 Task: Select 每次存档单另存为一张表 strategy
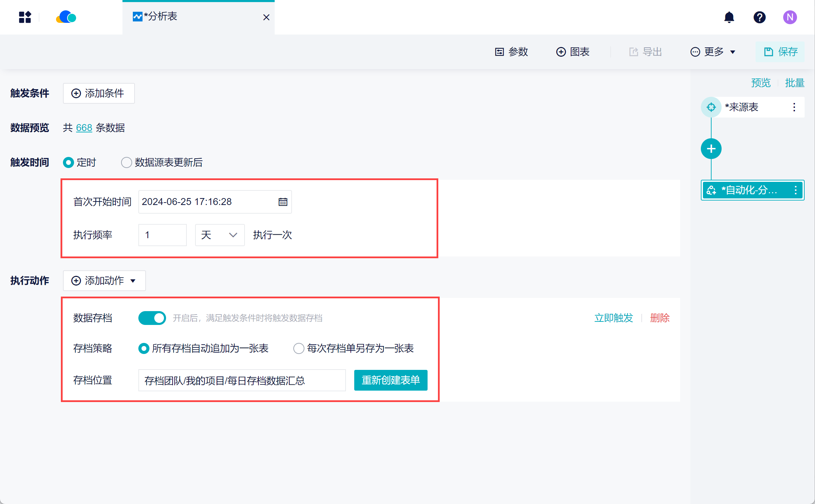(x=299, y=348)
